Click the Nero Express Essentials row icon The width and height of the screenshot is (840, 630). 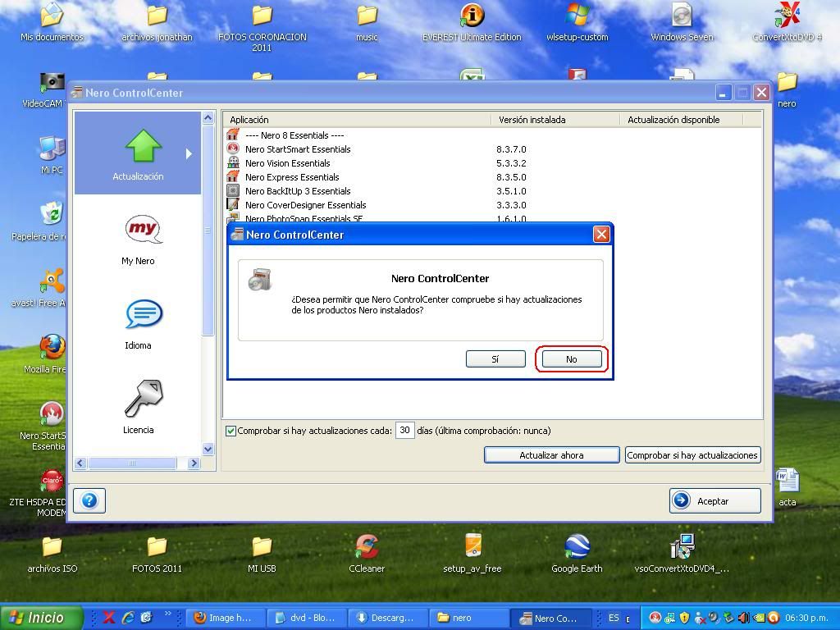tap(233, 177)
